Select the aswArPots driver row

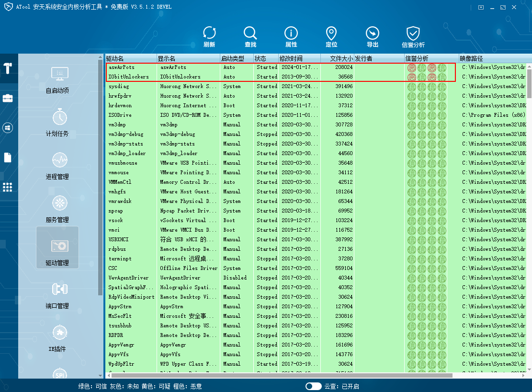(x=316, y=67)
